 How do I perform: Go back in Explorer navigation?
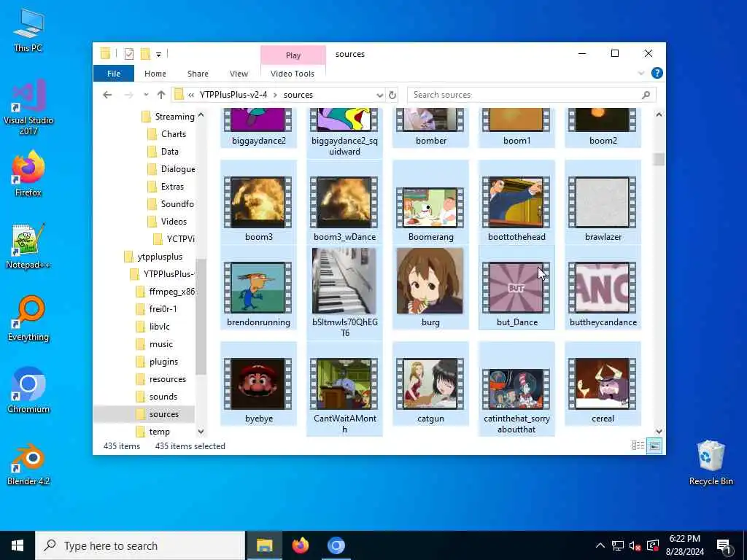pos(107,95)
